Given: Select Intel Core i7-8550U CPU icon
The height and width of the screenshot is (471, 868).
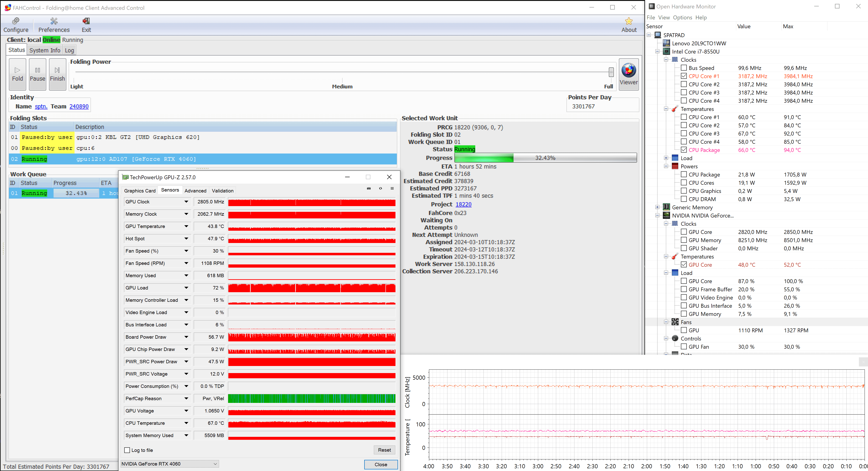Looking at the screenshot, I should [x=666, y=51].
